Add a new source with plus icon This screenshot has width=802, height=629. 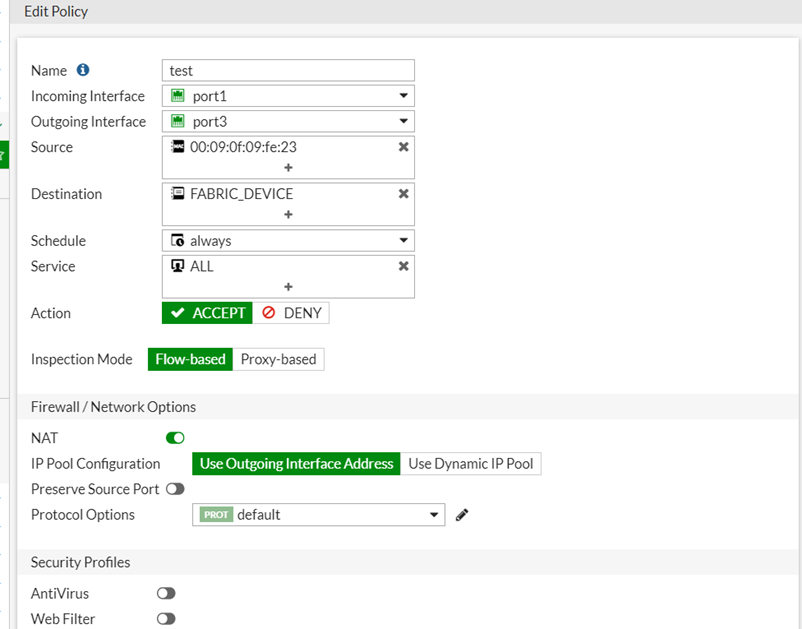pyautogui.click(x=288, y=168)
